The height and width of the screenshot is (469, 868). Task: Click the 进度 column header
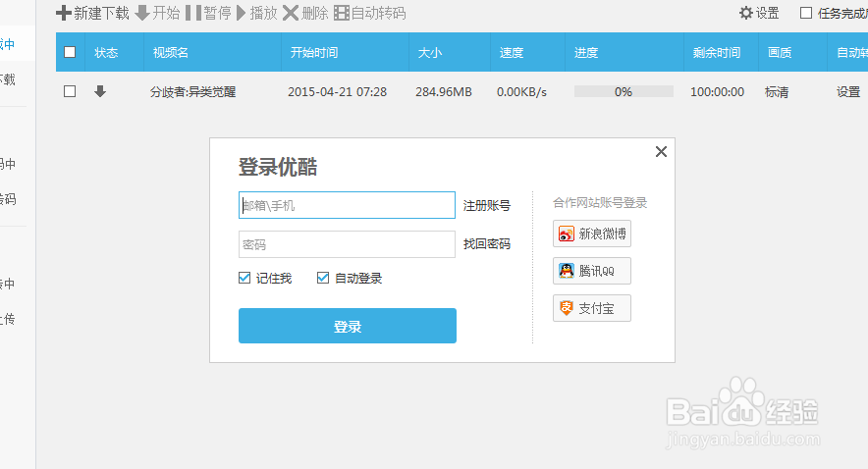585,53
